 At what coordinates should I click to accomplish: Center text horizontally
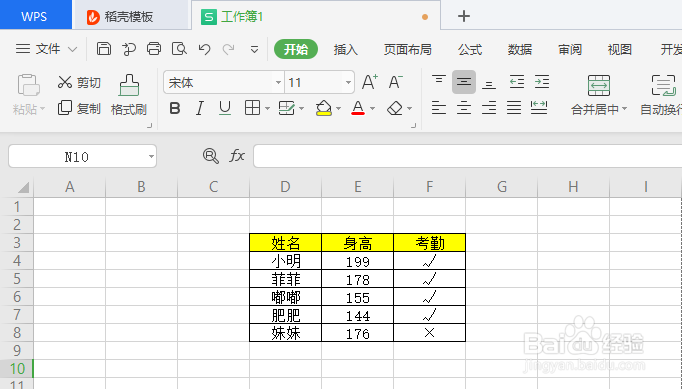(x=464, y=107)
